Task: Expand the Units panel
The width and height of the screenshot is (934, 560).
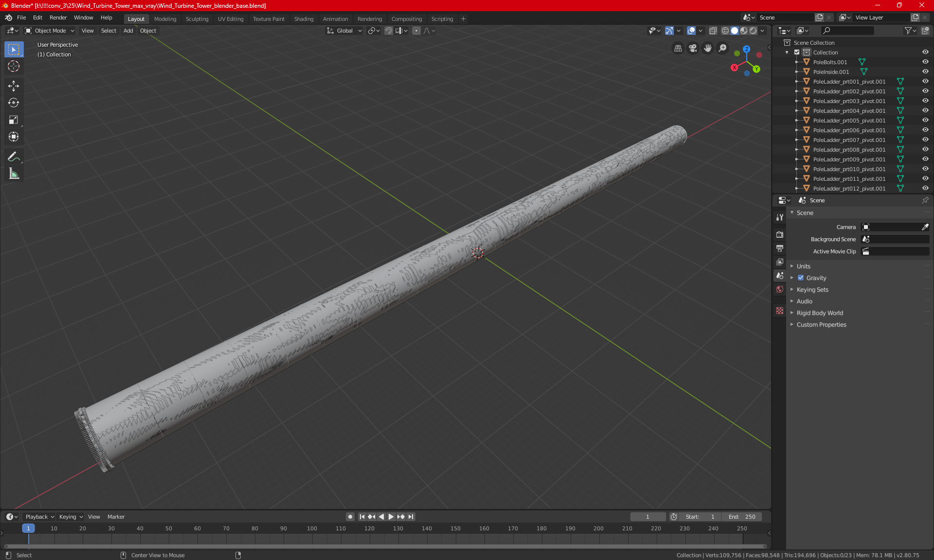Action: (x=803, y=266)
